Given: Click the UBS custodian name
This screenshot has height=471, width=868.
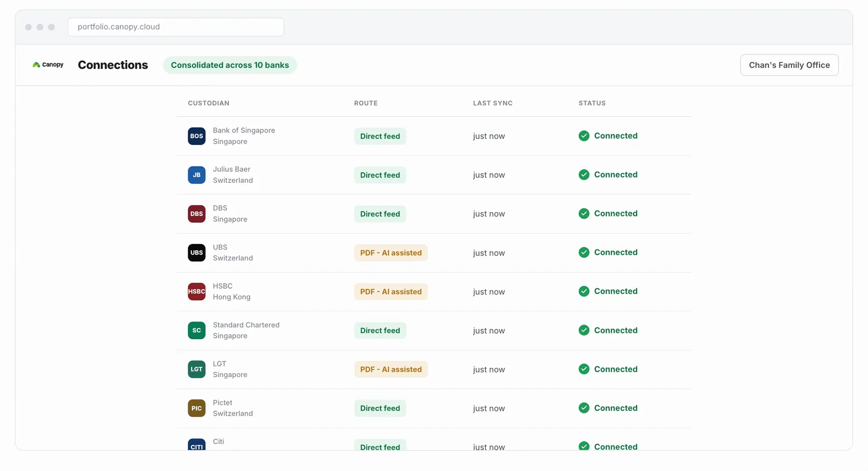Looking at the screenshot, I should coord(220,247).
